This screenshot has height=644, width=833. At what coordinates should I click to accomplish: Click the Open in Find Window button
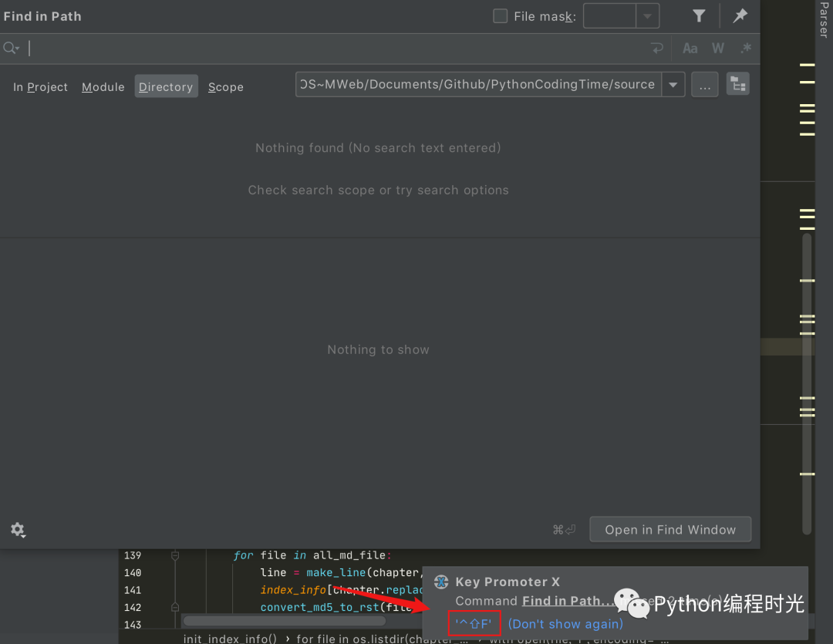click(669, 530)
